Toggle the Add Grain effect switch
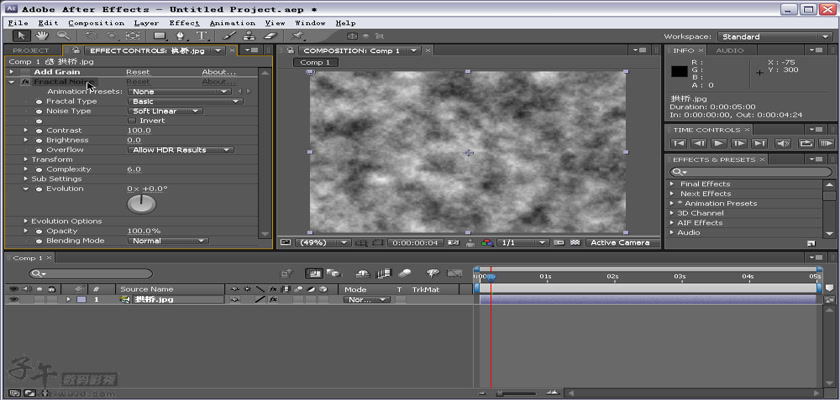This screenshot has height=400, width=840. click(x=25, y=72)
